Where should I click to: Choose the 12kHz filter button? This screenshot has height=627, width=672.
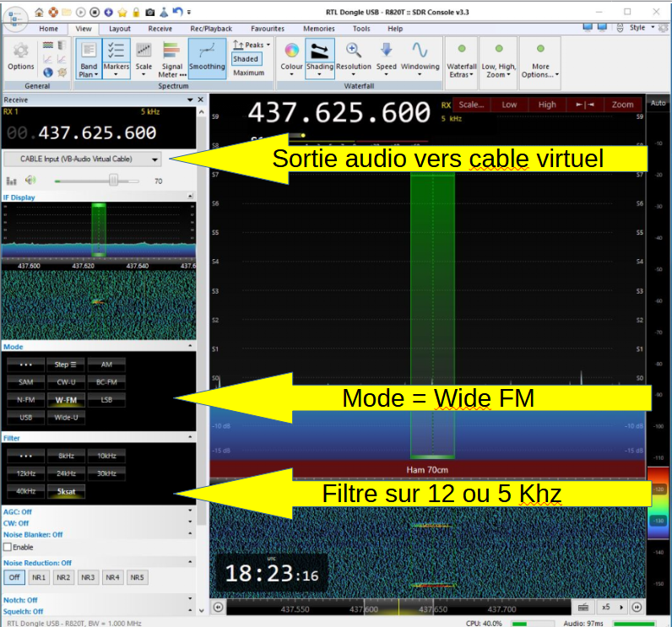[26, 473]
